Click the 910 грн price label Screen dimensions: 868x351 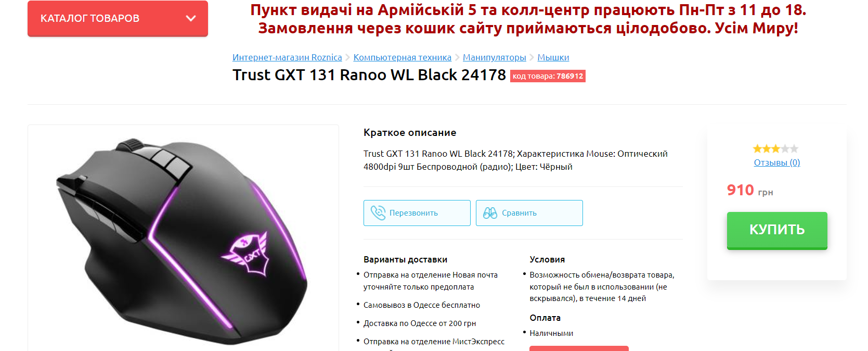coord(750,190)
